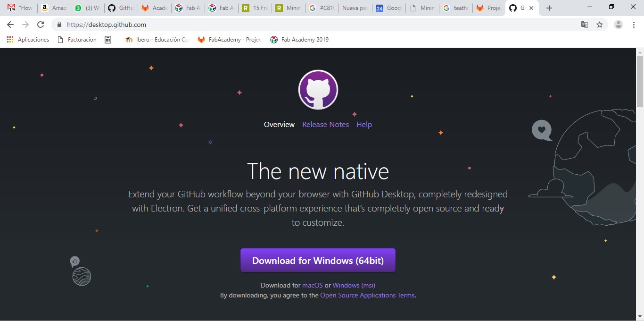The width and height of the screenshot is (644, 322).
Task: Open the Help page
Action: point(364,125)
